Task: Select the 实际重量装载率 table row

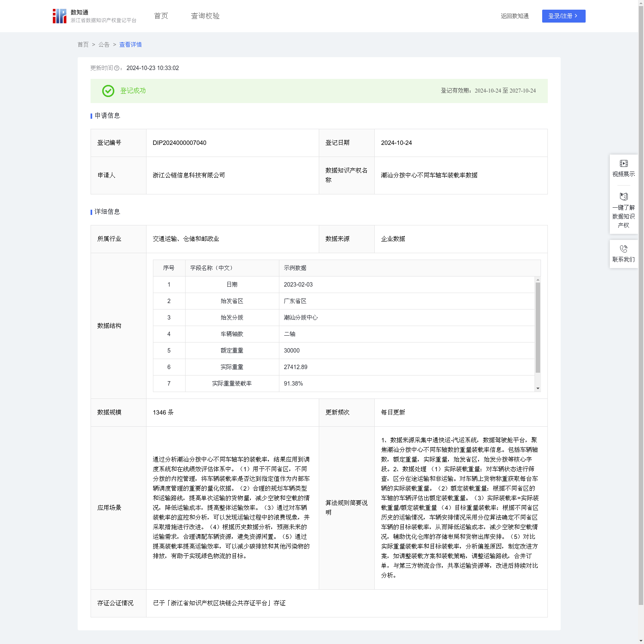Action: 343,384
